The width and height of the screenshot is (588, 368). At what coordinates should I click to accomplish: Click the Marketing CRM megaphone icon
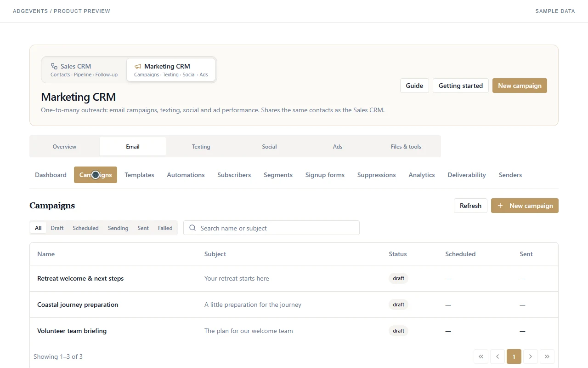tap(138, 66)
